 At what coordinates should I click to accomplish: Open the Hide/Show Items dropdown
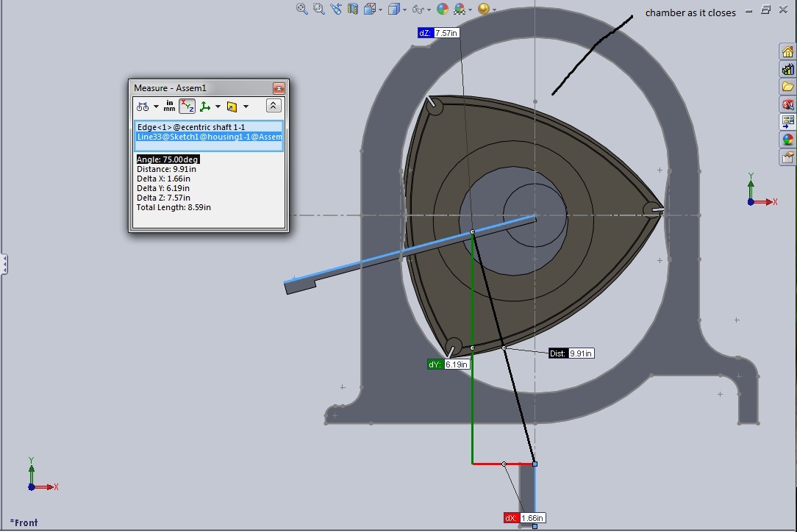click(419, 10)
